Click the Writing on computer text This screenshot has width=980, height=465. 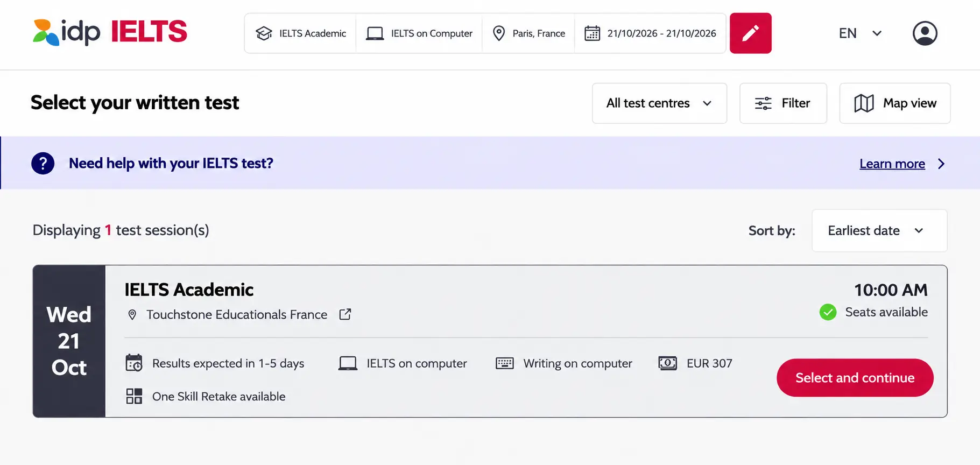(577, 363)
